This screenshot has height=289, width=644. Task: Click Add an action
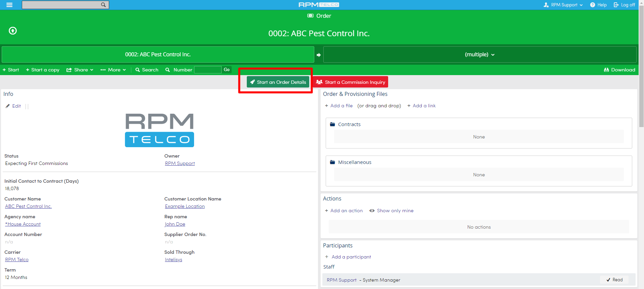tap(344, 211)
